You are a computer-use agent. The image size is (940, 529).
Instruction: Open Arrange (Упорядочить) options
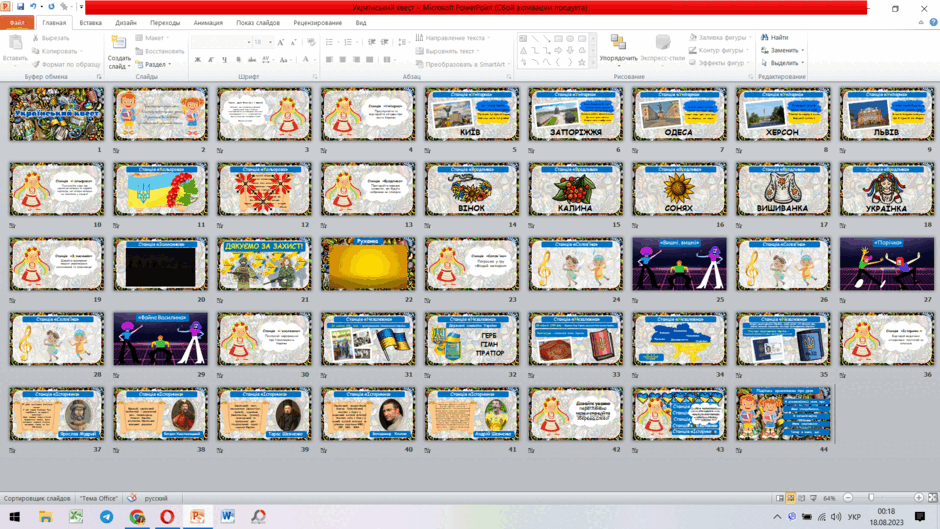[618, 49]
